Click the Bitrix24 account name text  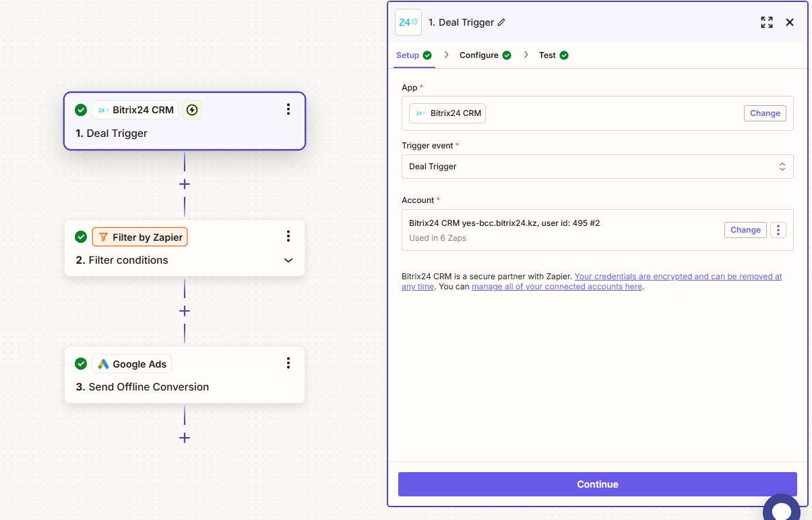pos(504,223)
